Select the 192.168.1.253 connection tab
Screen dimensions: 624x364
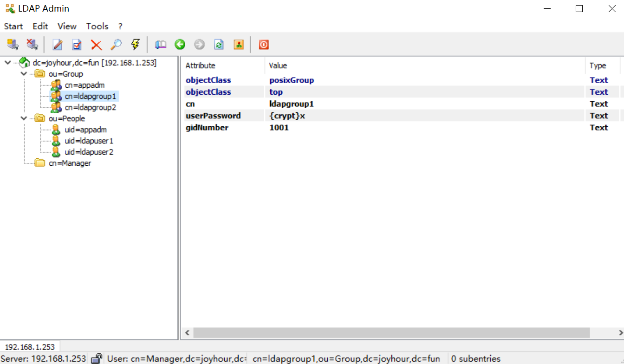point(30,347)
